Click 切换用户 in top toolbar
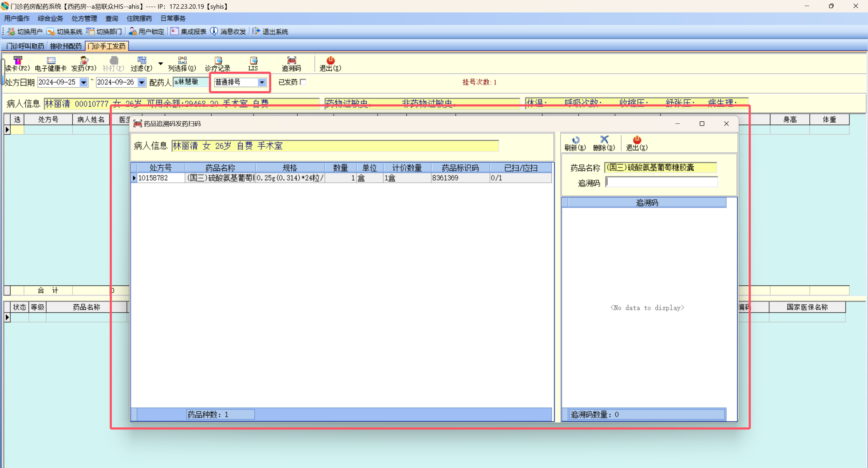The width and height of the screenshot is (868, 468). pyautogui.click(x=25, y=32)
